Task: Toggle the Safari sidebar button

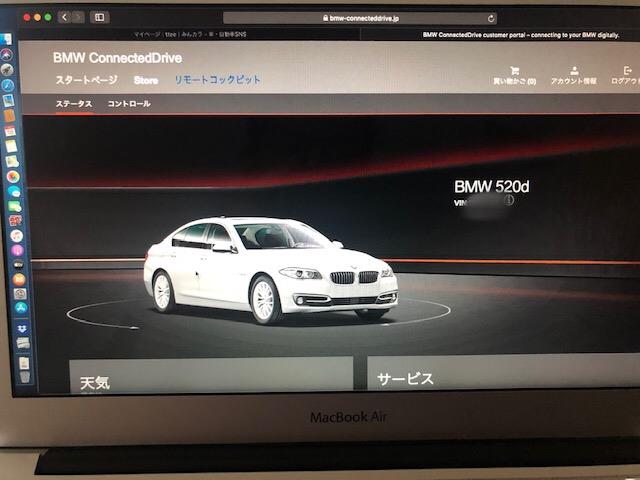Action: coord(100,17)
